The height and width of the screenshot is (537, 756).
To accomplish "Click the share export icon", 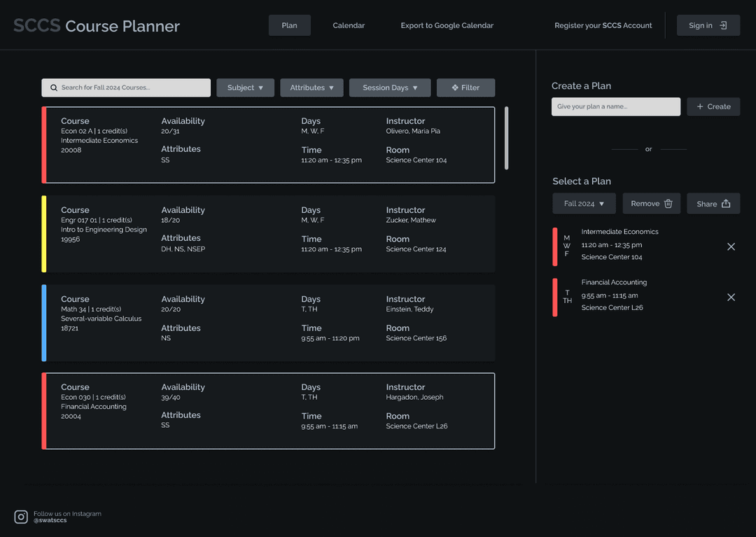I will pyautogui.click(x=726, y=204).
